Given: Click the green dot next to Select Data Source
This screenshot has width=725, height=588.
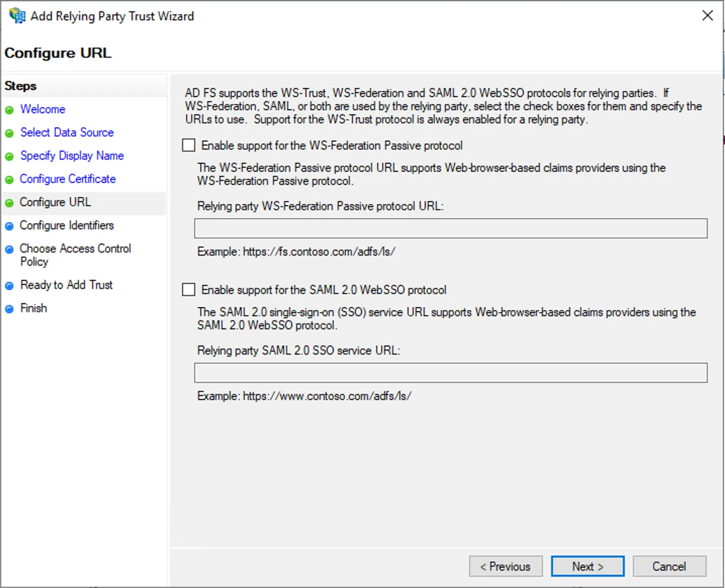Looking at the screenshot, I should pyautogui.click(x=10, y=133).
